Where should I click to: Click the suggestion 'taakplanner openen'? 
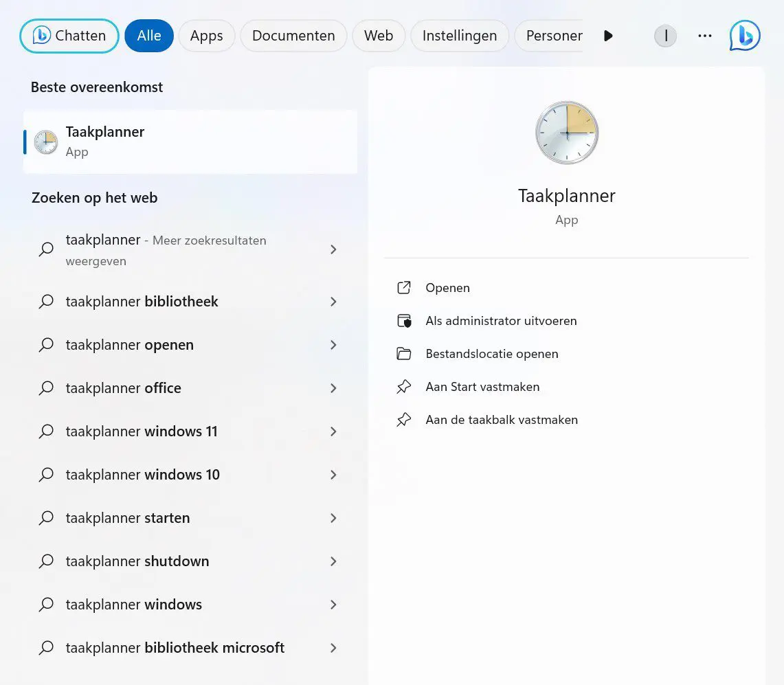[190, 345]
